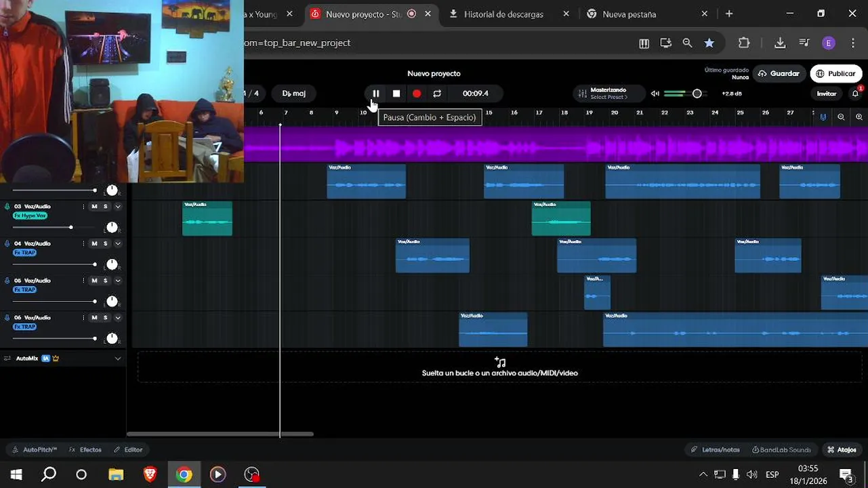Bookmark page with the star icon
Viewport: 868px width, 488px height.
[709, 43]
